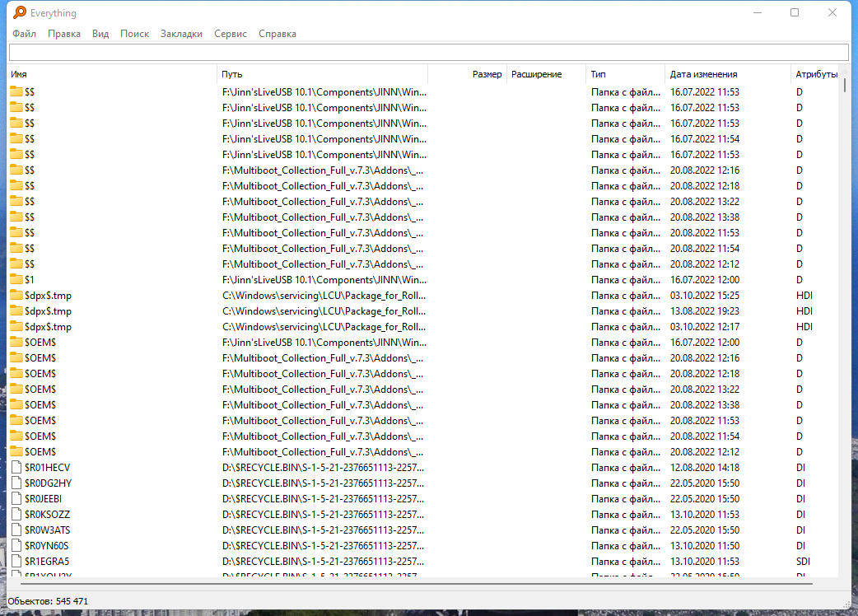Screen dimensions: 858x616
Task: Click the Everything app icon in title bar
Action: coord(20,12)
